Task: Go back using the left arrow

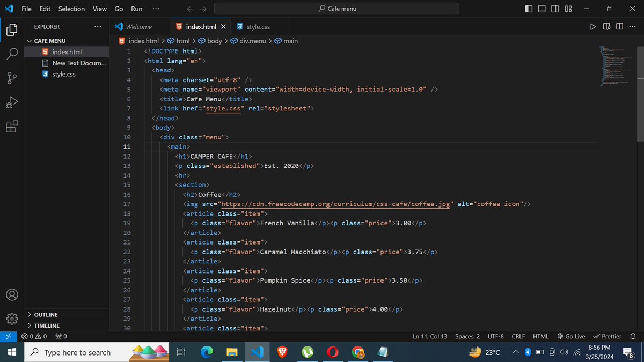Action: point(190,9)
